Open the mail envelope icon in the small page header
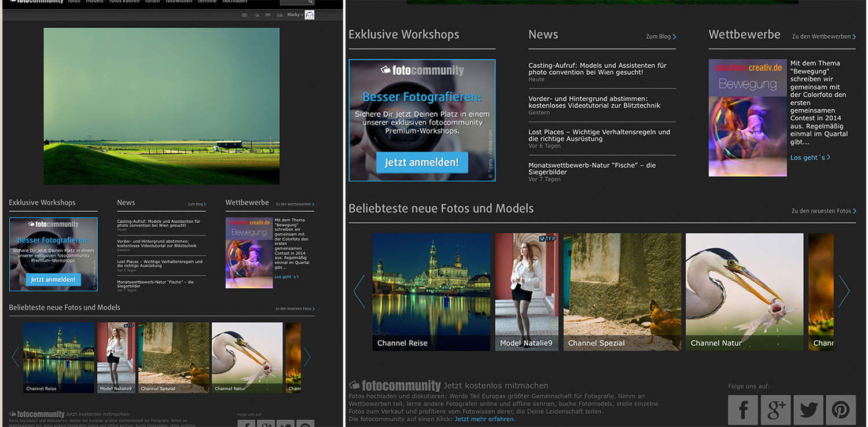 click(x=244, y=15)
